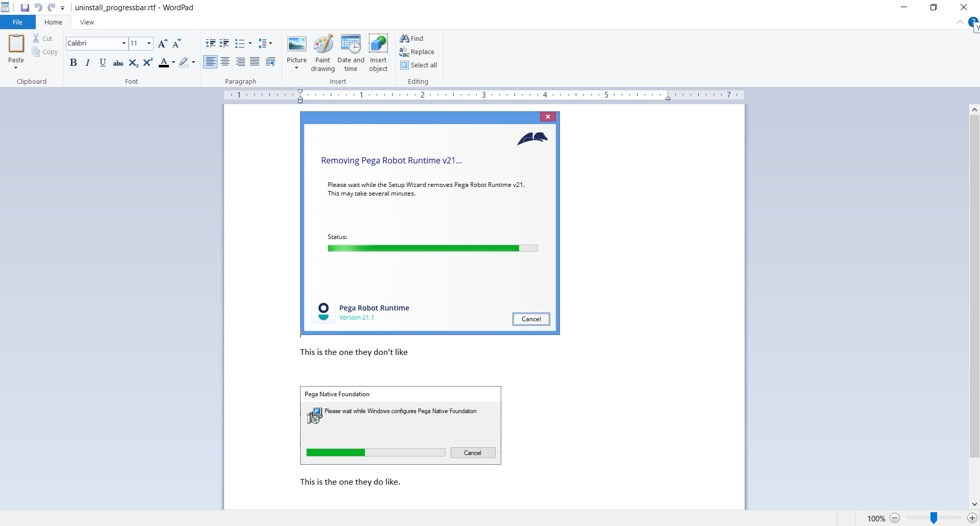The image size is (980, 526).
Task: Switch to the View tab
Action: click(87, 22)
